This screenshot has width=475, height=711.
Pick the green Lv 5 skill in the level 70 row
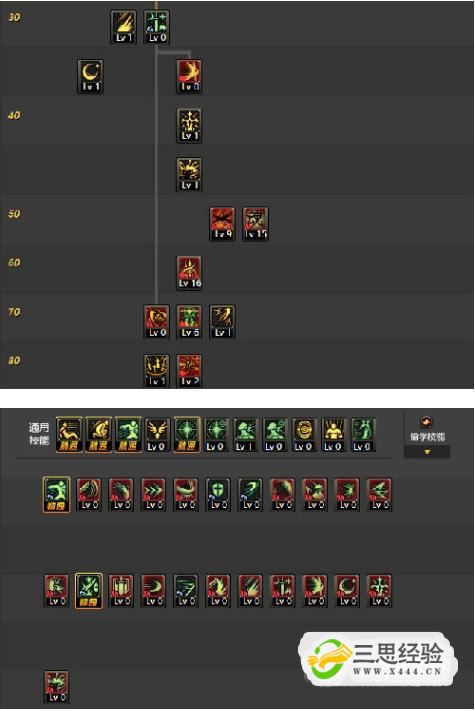(189, 322)
